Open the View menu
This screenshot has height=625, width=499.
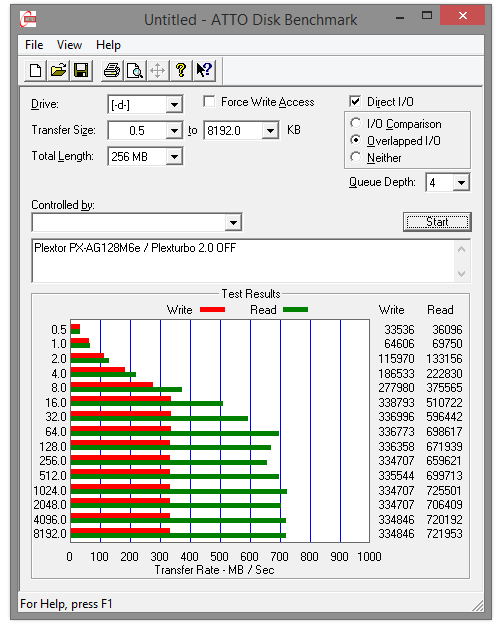[69, 45]
